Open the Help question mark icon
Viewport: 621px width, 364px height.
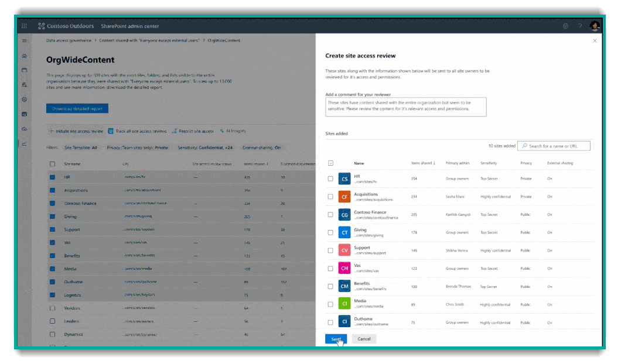tap(579, 26)
